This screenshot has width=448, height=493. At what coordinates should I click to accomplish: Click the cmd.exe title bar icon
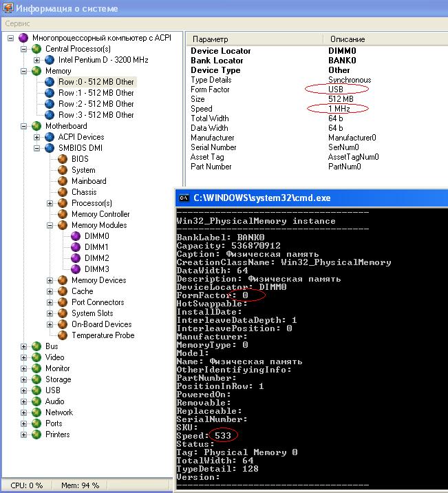pos(184,198)
